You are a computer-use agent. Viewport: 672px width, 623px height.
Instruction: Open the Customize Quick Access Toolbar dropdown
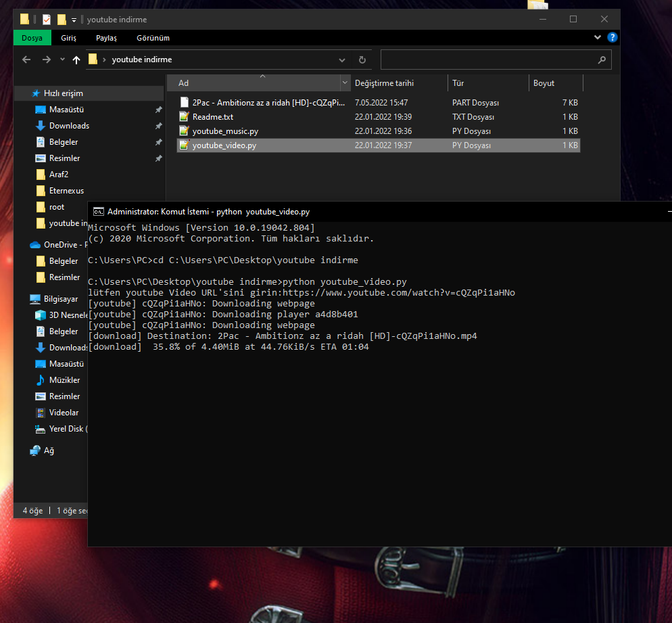pyautogui.click(x=74, y=20)
